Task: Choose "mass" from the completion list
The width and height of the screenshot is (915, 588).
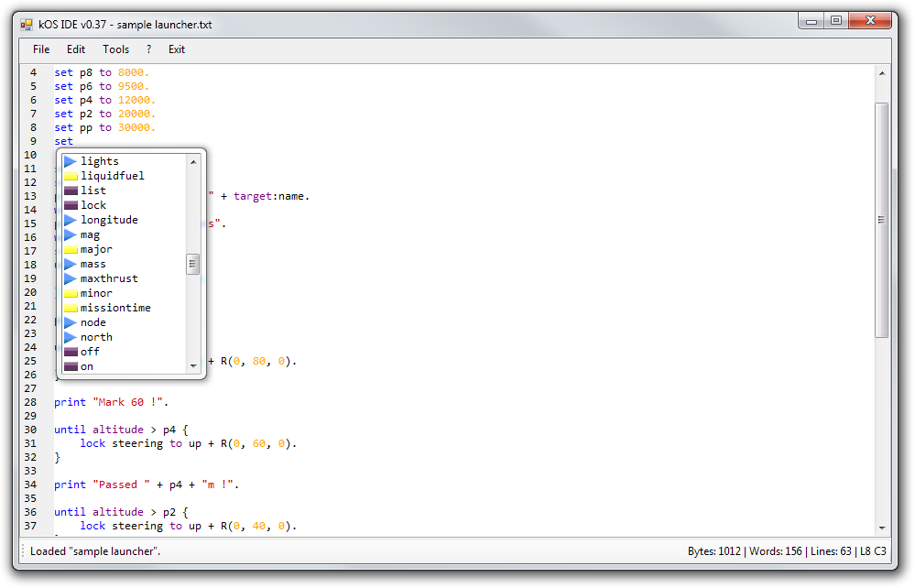Action: pos(93,263)
